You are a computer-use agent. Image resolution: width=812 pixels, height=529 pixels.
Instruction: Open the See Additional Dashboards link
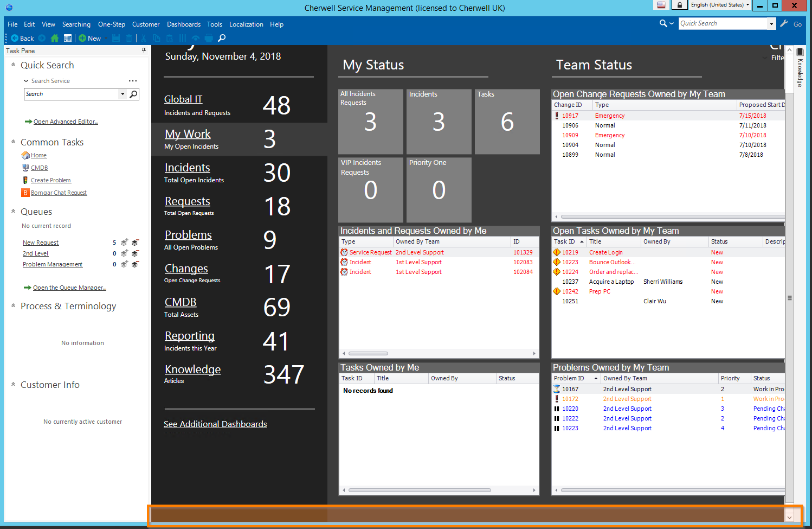[x=215, y=424]
